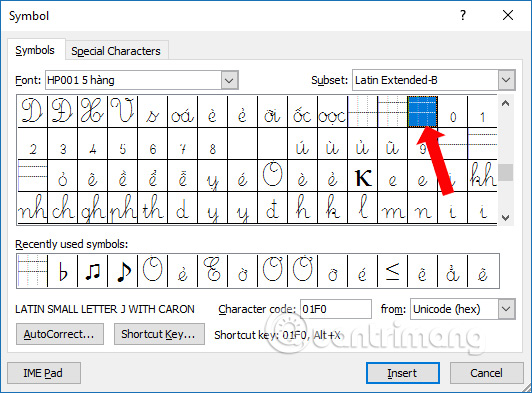Screen dimensions: 532x393
Task: Choose the 'nh' digraph symbol
Action: tap(33, 207)
